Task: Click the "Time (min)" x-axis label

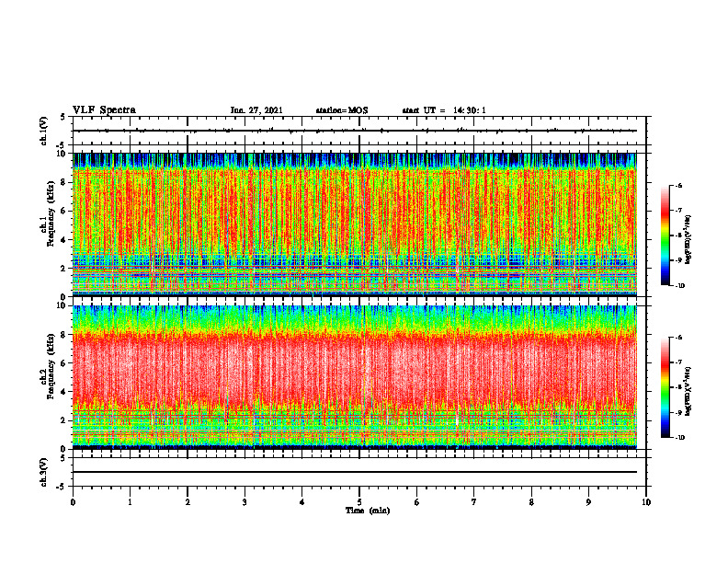Action: click(368, 511)
